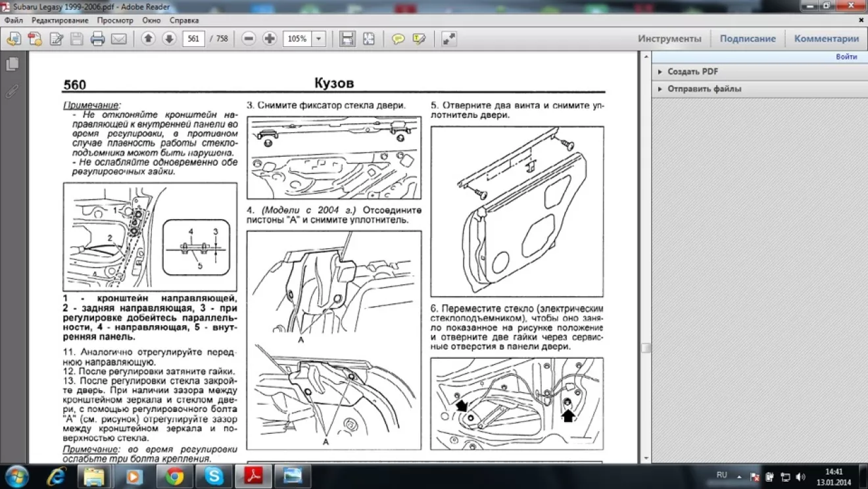Screen dimensions: 868x489
Task: Click the page heading Кузов
Action: [334, 84]
